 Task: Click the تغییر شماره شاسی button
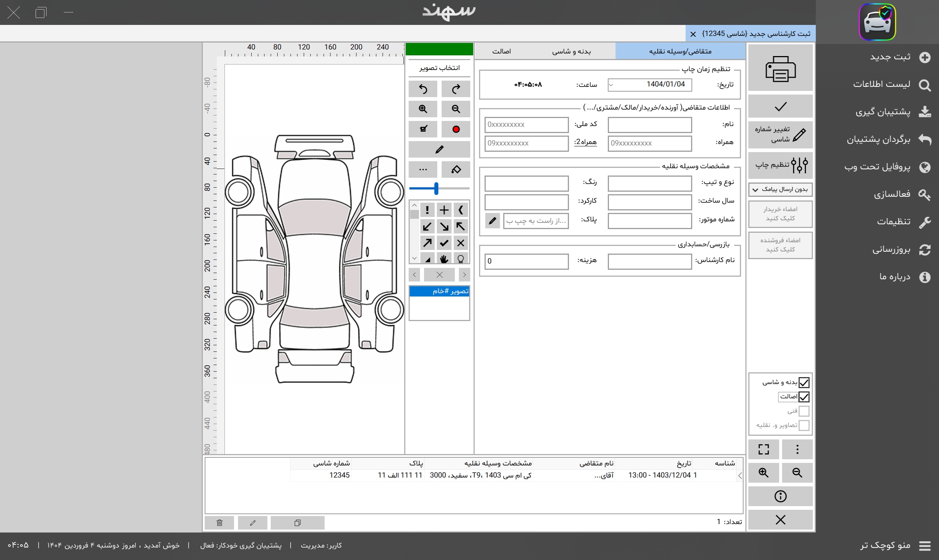coord(780,135)
